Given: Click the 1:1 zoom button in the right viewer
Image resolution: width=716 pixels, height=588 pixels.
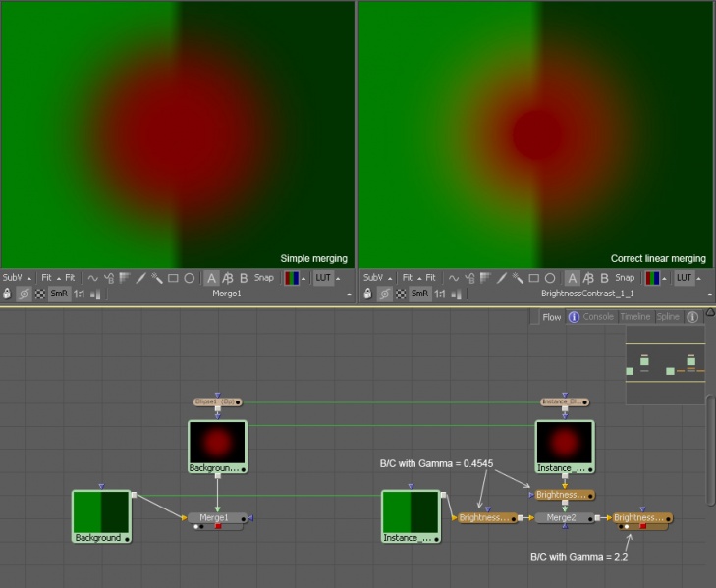Looking at the screenshot, I should click(440, 294).
